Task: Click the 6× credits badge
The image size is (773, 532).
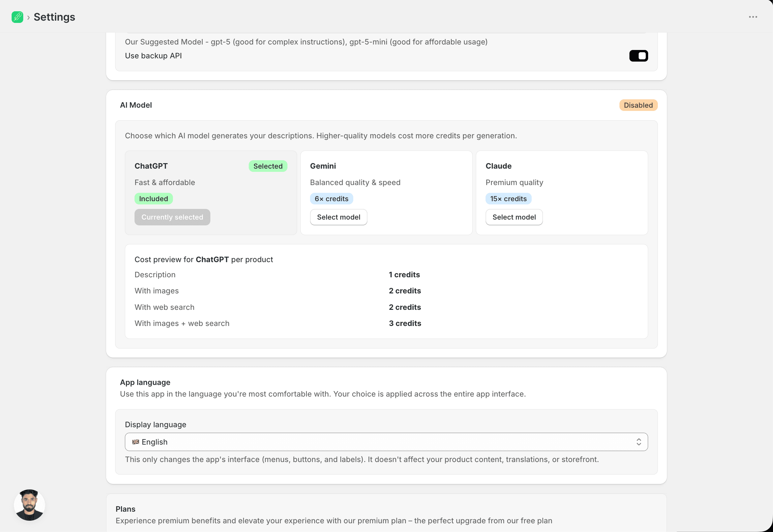Action: click(x=331, y=199)
